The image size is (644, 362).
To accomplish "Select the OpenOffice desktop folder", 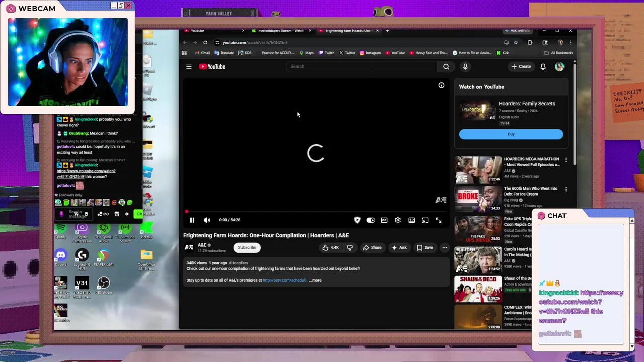I will point(146,259).
